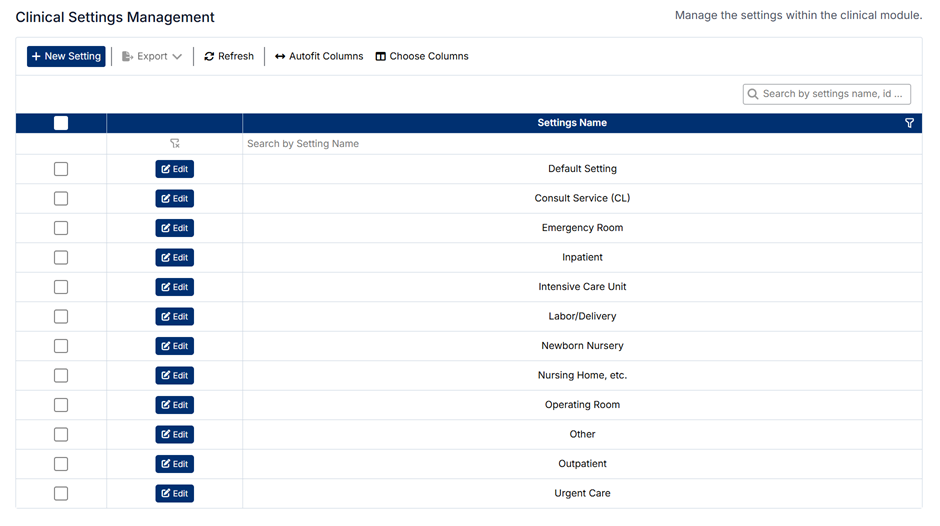Screen dimensions: 940x526
Task: Refresh the clinical settings list
Action: pyautogui.click(x=229, y=57)
